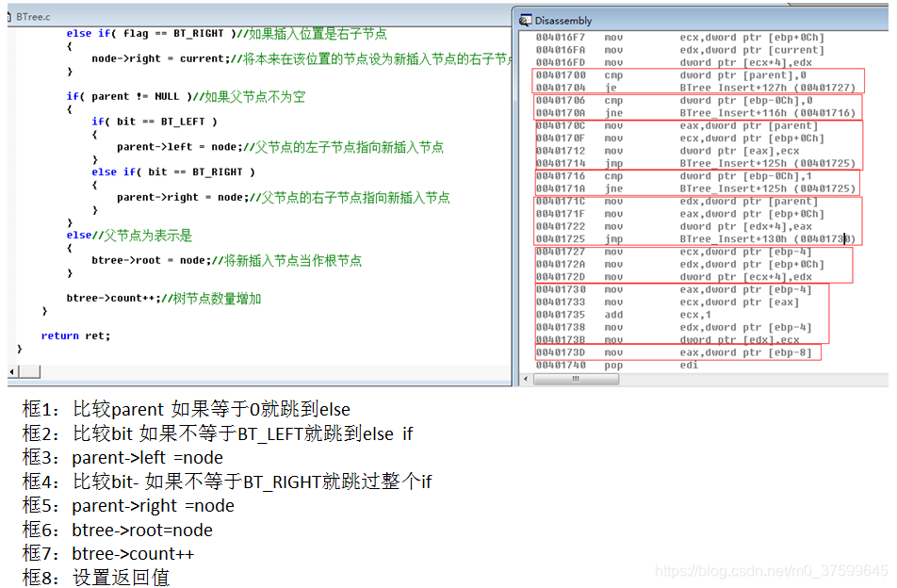Image resolution: width=897 pixels, height=588 pixels.
Task: Click disassembly row at address 0040172A
Action: coord(680,264)
